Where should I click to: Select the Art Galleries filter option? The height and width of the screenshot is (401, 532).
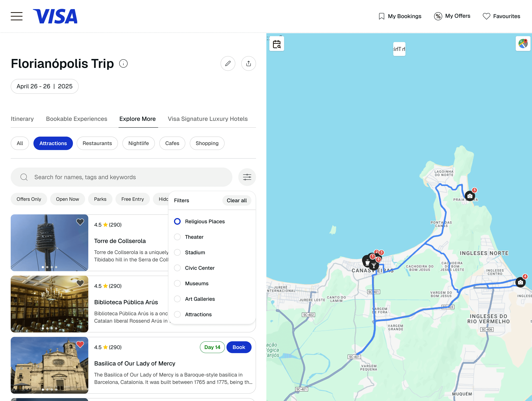[177, 299]
